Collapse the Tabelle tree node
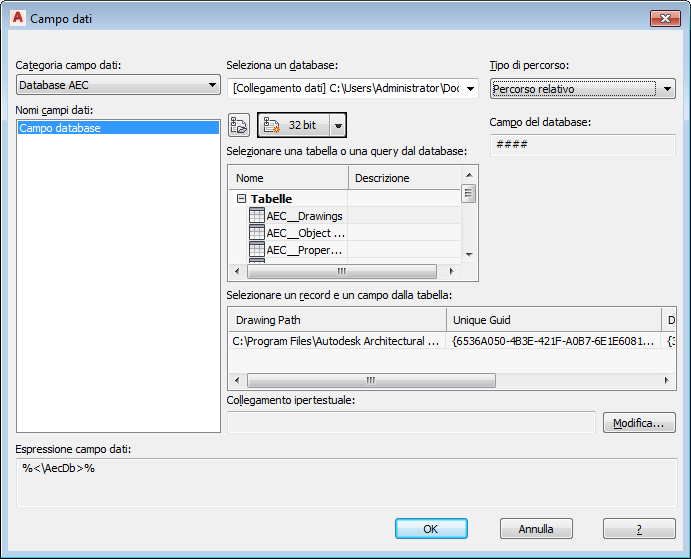 (241, 199)
